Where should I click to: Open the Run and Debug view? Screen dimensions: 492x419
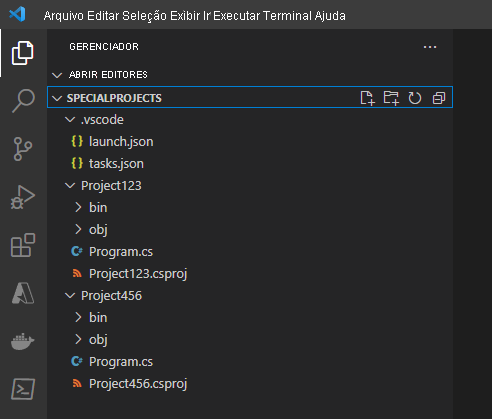coord(23,197)
